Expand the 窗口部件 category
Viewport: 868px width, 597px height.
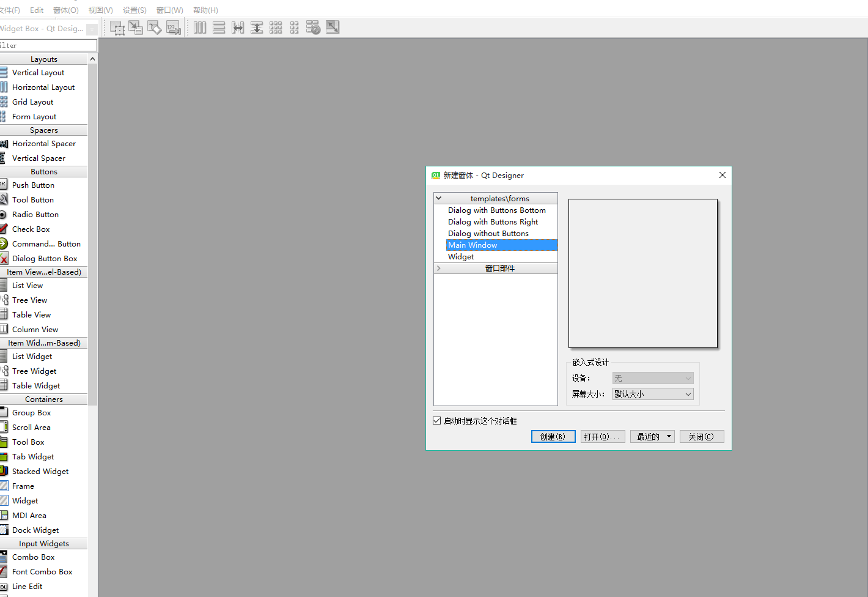(438, 268)
